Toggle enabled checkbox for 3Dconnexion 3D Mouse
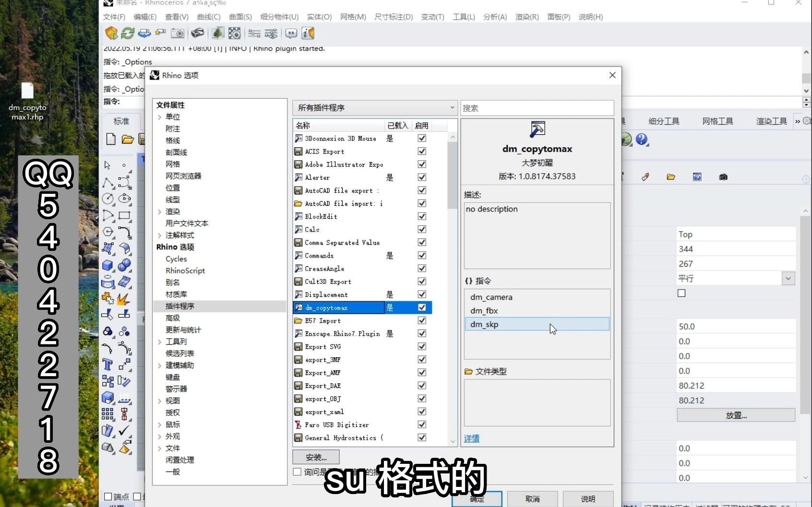The image size is (812, 507). pos(422,138)
